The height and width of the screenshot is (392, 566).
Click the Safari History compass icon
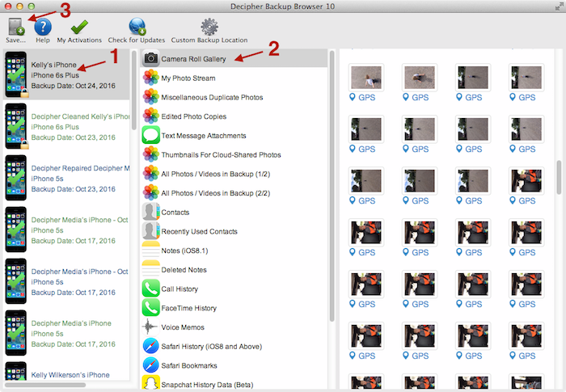(x=151, y=346)
